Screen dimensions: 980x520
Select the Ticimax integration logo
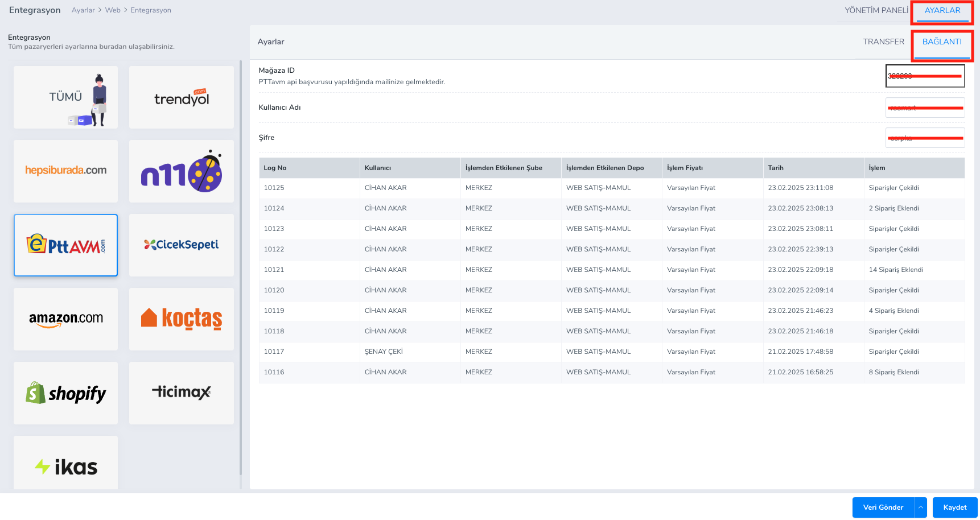tap(181, 393)
